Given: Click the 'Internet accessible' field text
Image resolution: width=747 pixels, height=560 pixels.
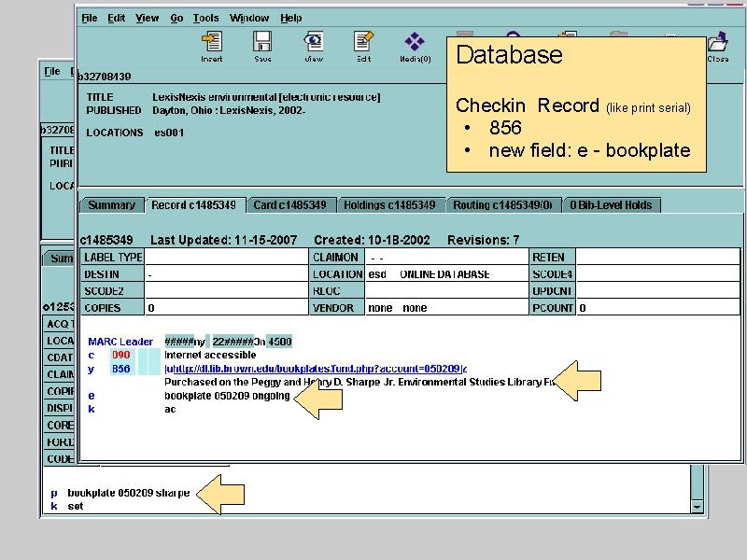Looking at the screenshot, I should click(210, 355).
